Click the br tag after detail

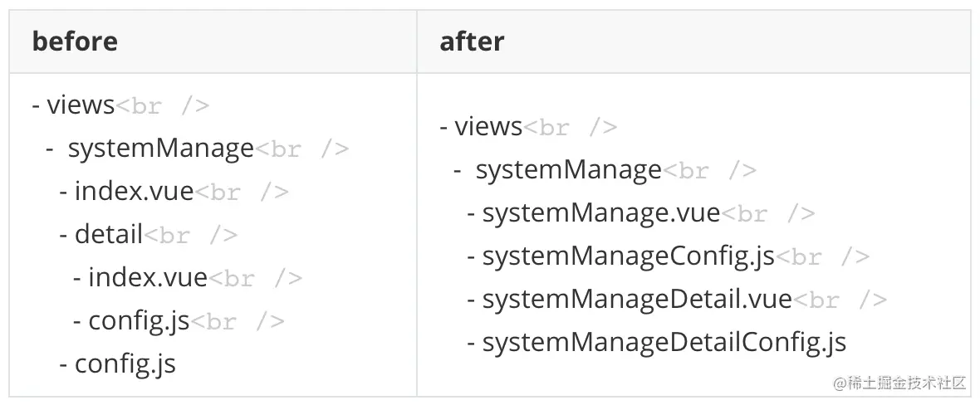(191, 236)
